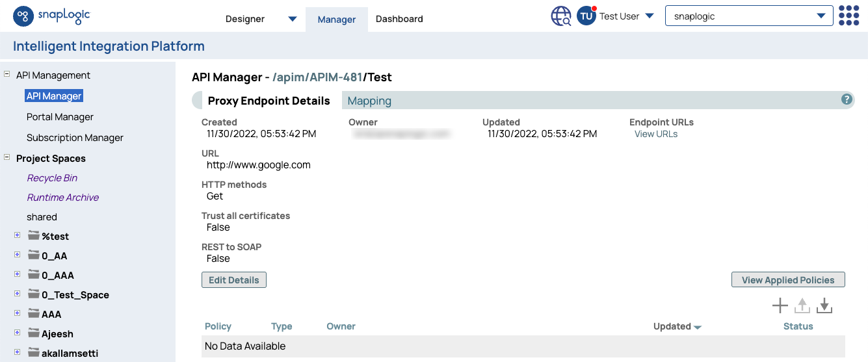Expand the akallamsetti project space
This screenshot has height=362, width=868.
pyautogui.click(x=18, y=352)
